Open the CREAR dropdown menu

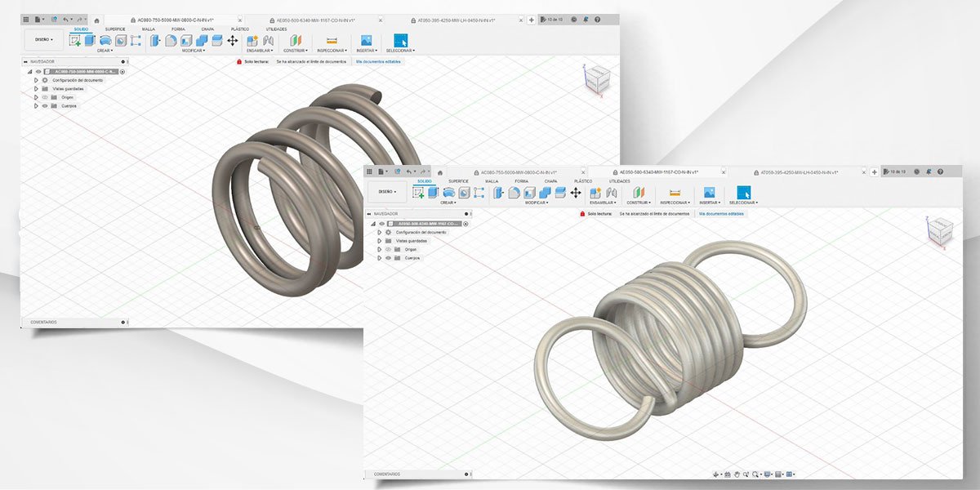coord(447,202)
